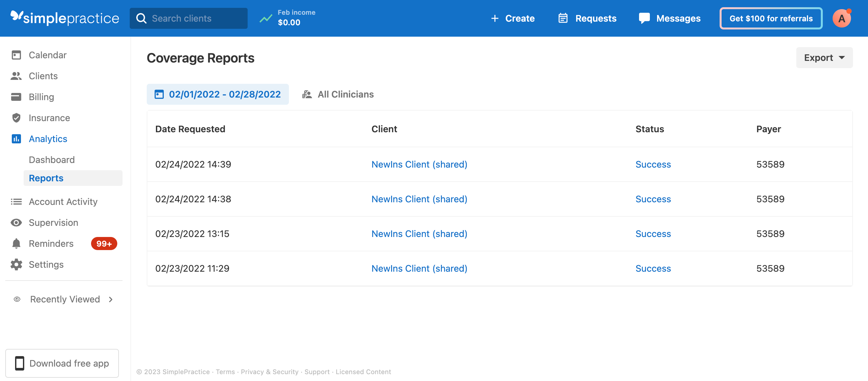This screenshot has height=381, width=868.
Task: Open Reminders via the bell icon
Action: (16, 244)
